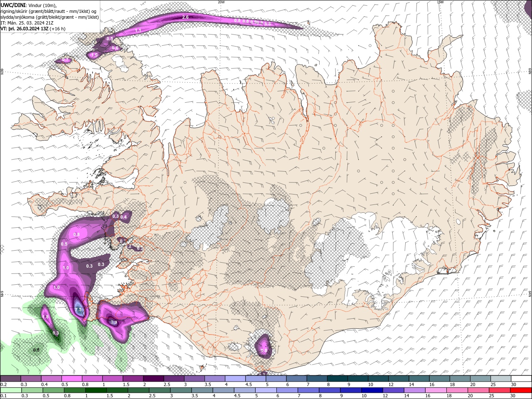Click the 20W longitude label

(x=221, y=2)
